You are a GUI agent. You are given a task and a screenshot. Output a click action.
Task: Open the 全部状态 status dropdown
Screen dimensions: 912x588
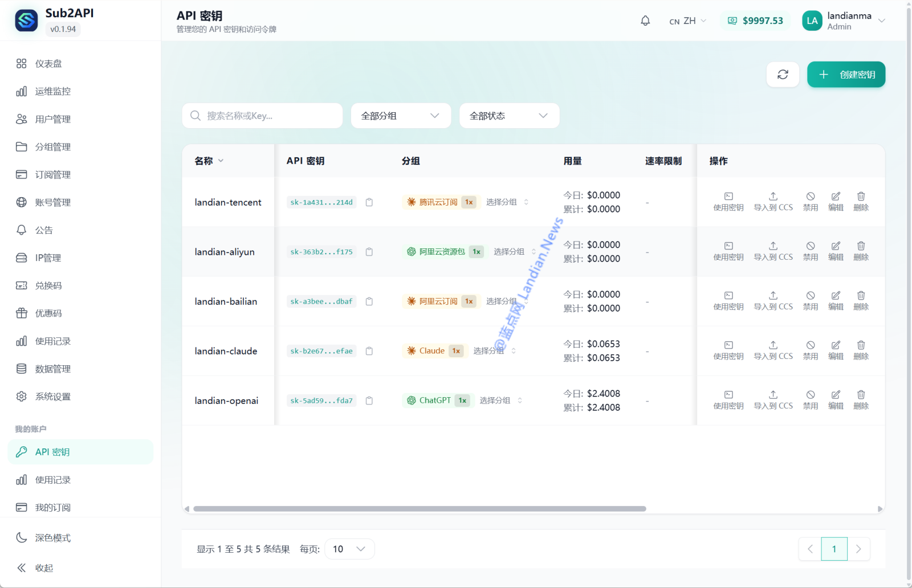[509, 116]
